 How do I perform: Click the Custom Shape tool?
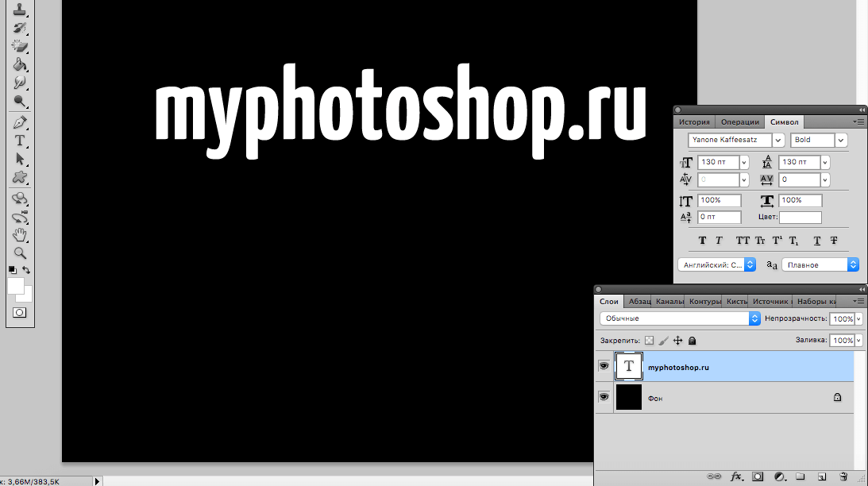[x=20, y=177]
